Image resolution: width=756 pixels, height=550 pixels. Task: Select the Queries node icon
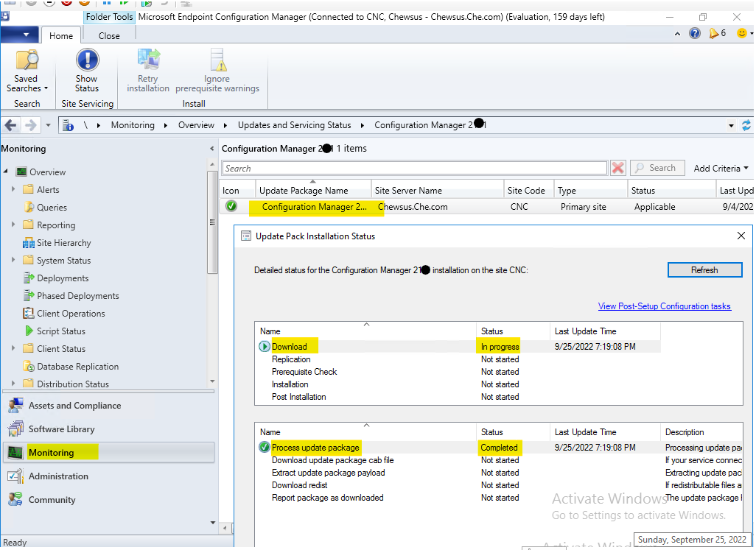(x=29, y=208)
